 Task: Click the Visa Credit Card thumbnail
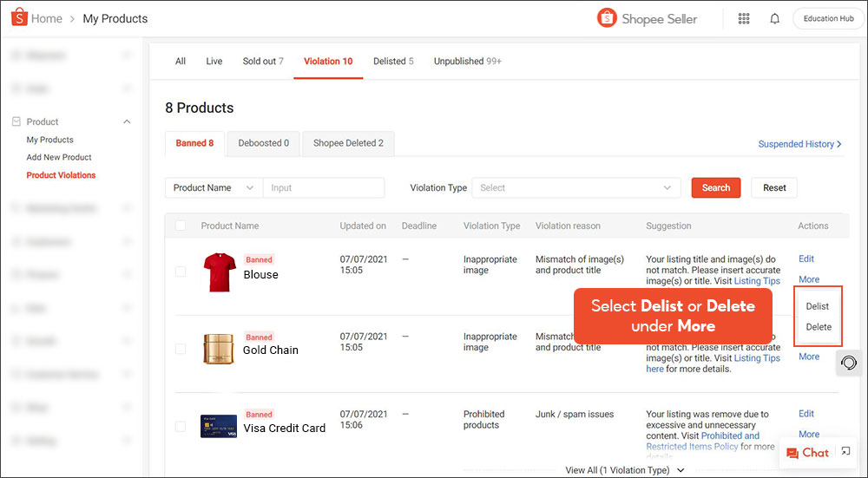(x=219, y=426)
